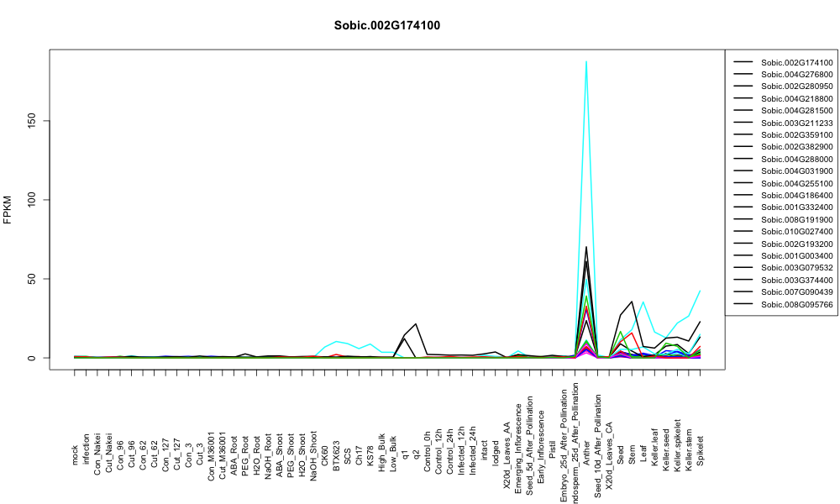Click the Keller.stem x-axis label

(689, 447)
